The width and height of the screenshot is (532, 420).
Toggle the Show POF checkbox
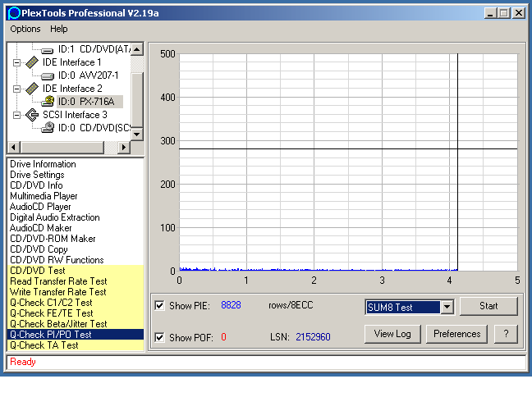click(160, 337)
